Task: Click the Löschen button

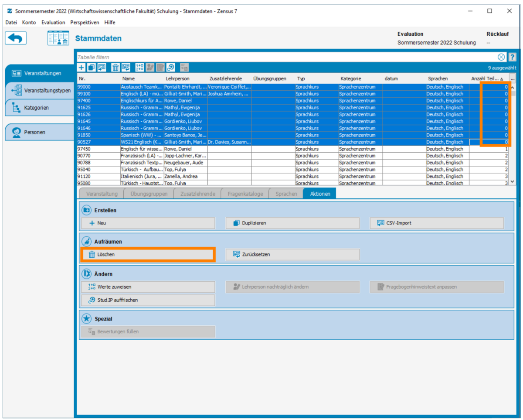Action: point(148,254)
